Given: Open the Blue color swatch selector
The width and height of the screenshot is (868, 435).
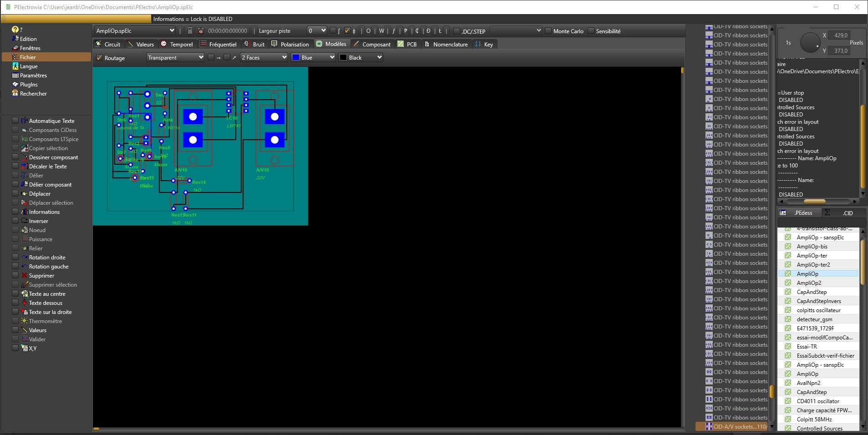Looking at the screenshot, I should (x=313, y=57).
